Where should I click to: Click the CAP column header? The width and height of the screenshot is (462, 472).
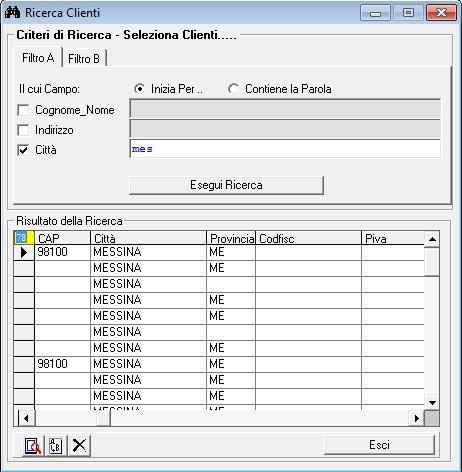62,238
